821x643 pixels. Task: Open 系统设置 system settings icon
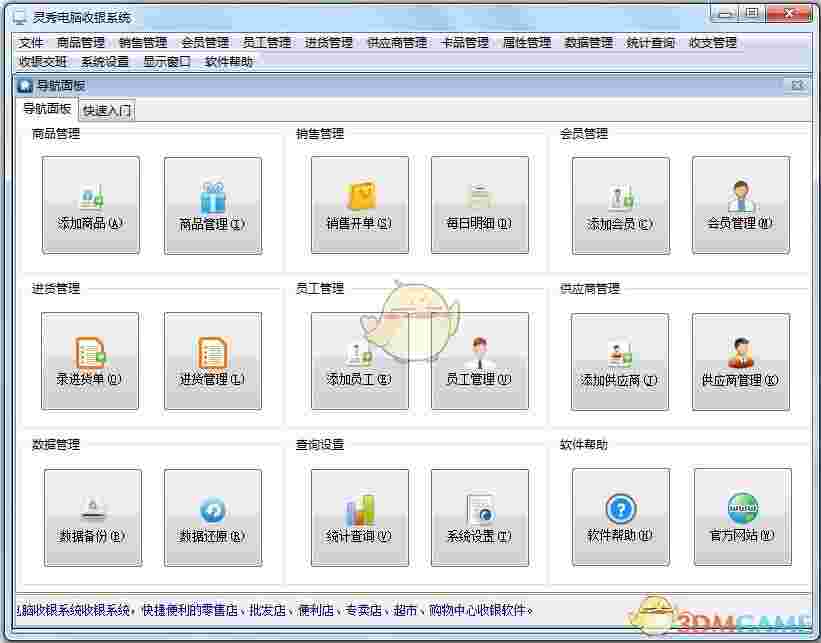click(x=480, y=517)
